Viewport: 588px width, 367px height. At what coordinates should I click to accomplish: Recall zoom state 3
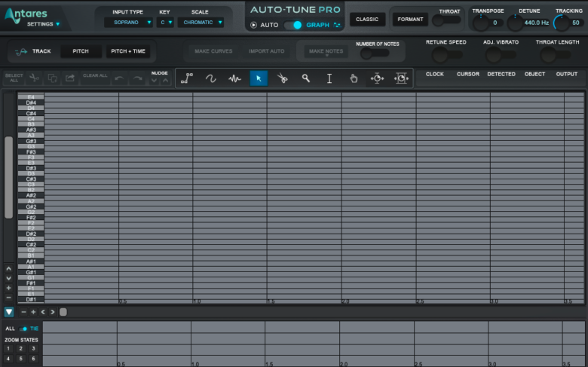pyautogui.click(x=33, y=349)
